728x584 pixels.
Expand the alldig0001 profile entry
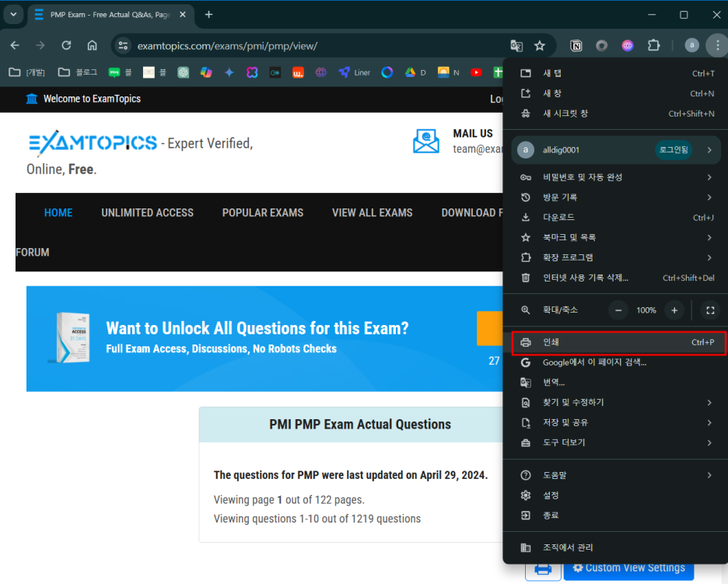pyautogui.click(x=617, y=149)
